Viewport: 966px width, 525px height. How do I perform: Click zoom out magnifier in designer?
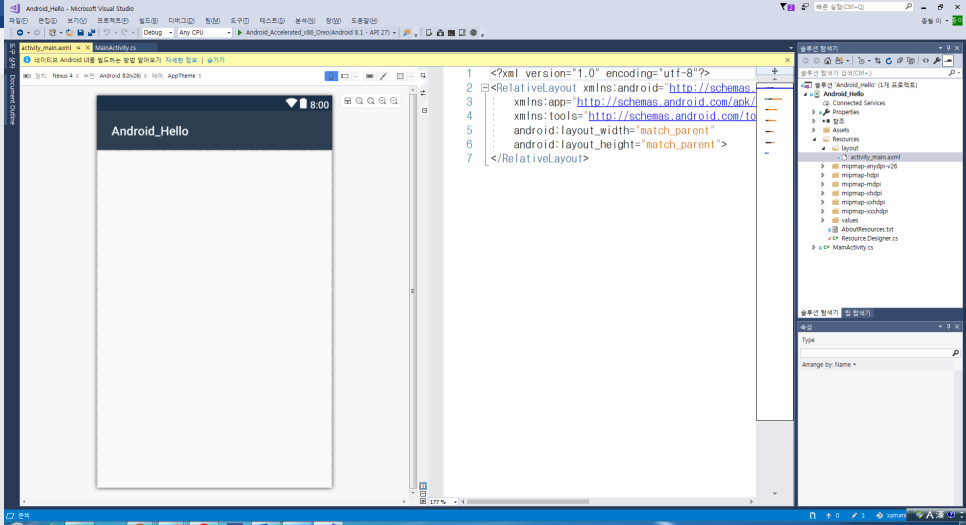coord(394,100)
